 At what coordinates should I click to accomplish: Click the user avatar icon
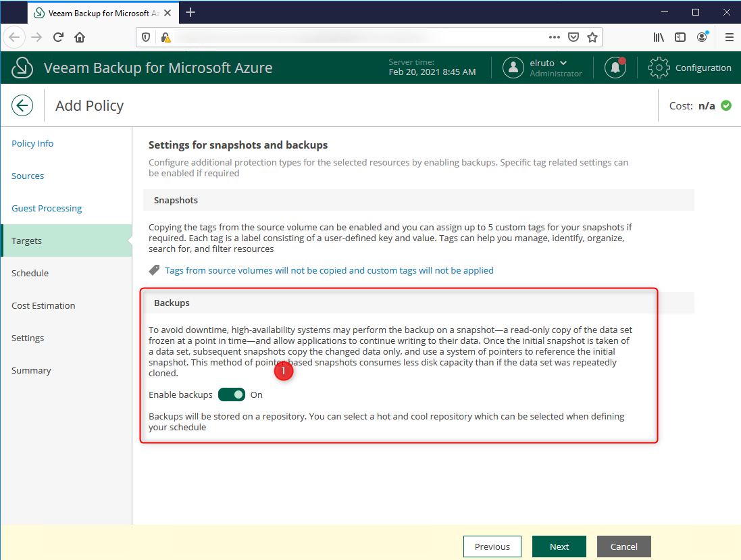(x=514, y=68)
